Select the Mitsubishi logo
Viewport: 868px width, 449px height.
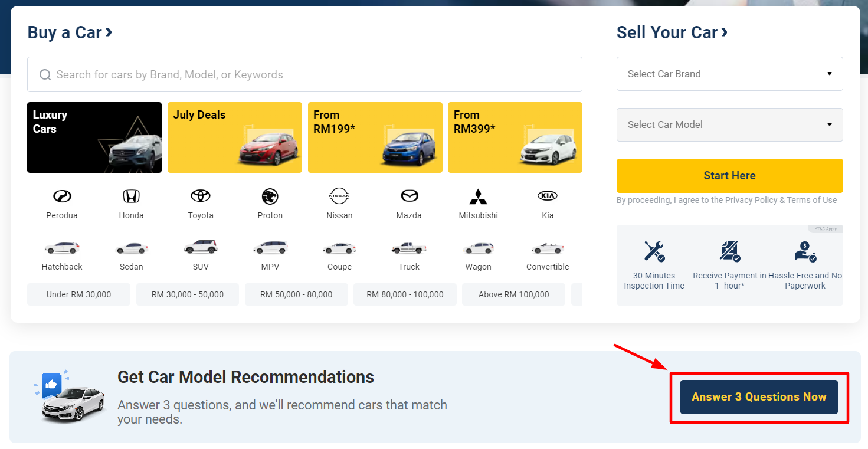(478, 196)
